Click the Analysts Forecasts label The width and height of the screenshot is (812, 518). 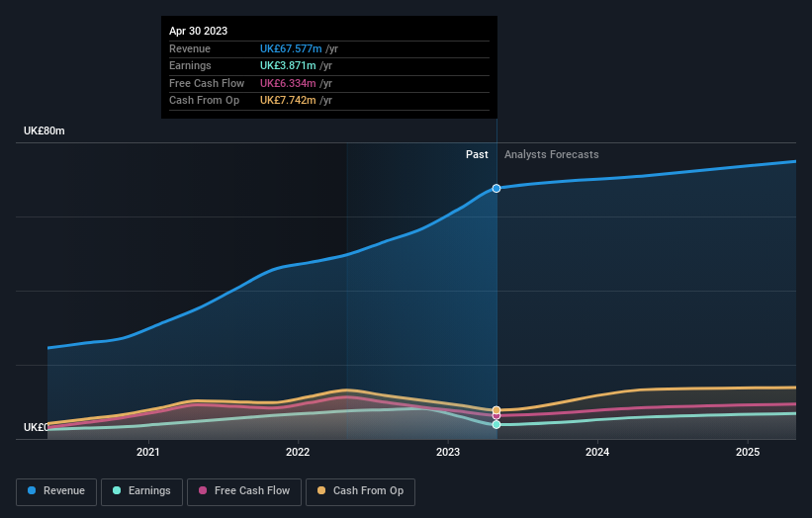552,154
